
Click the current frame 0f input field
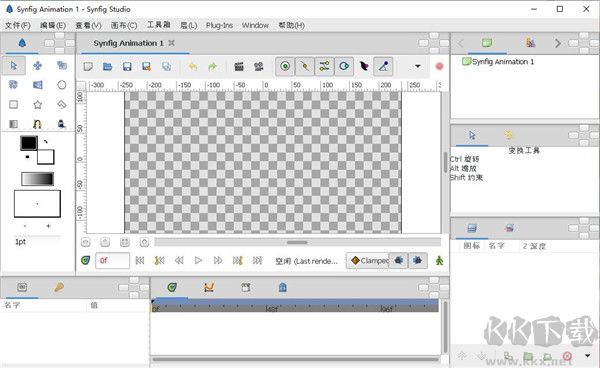112,261
